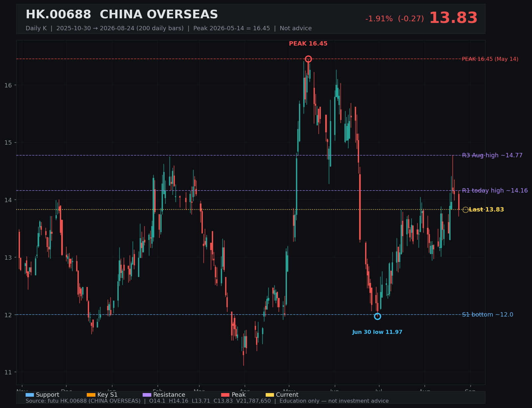The width and height of the screenshot is (532, 408).
Task: Click the 'Resistance' legend text
Action: click(x=169, y=395)
